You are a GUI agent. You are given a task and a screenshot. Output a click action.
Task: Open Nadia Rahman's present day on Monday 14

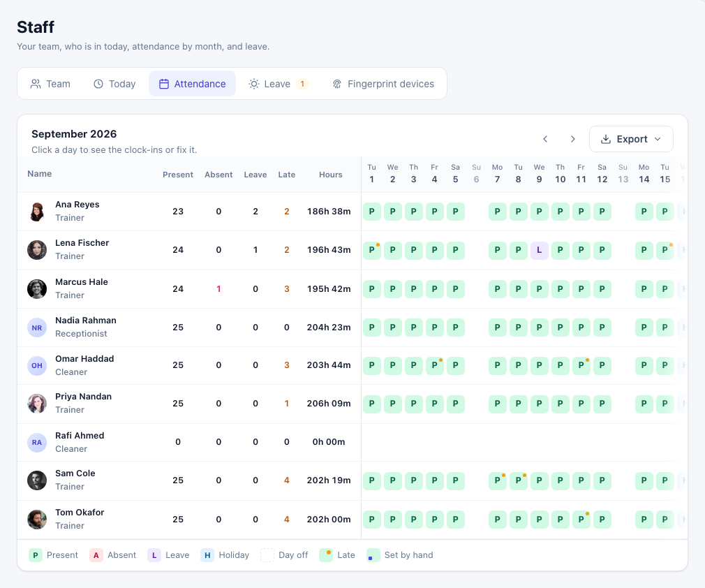click(x=644, y=328)
